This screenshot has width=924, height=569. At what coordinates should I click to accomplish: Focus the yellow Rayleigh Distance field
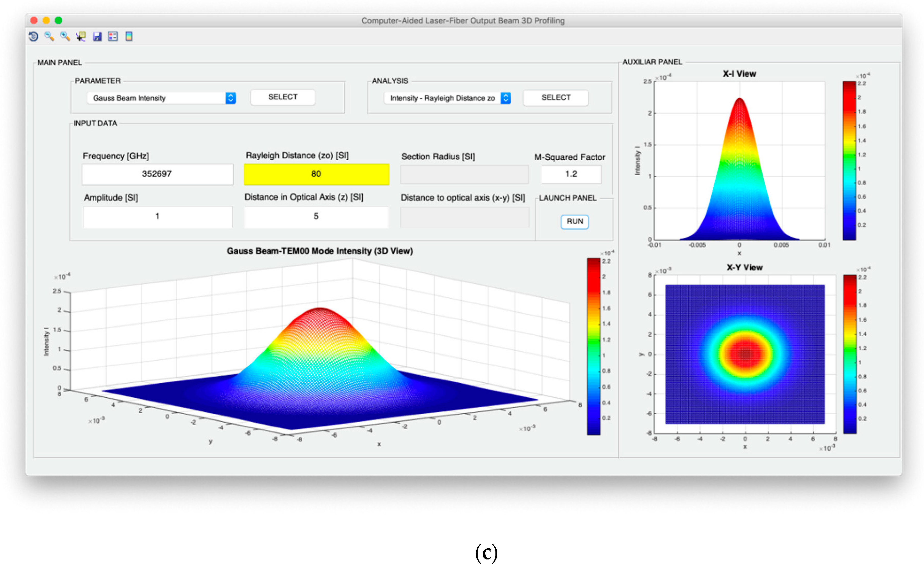pyautogui.click(x=316, y=174)
